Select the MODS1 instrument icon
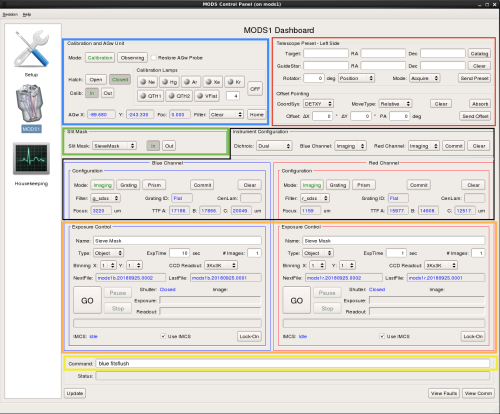500x414 pixels. pos(30,103)
